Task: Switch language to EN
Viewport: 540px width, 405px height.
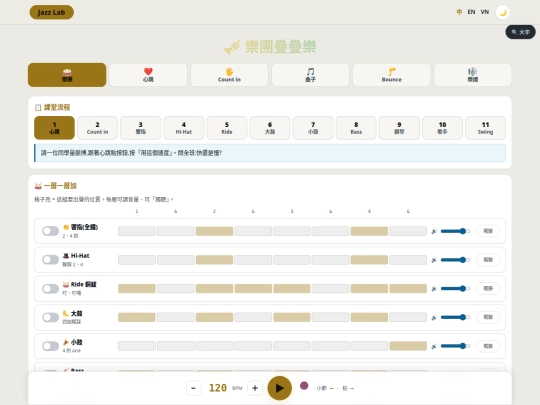Action: 471,12
